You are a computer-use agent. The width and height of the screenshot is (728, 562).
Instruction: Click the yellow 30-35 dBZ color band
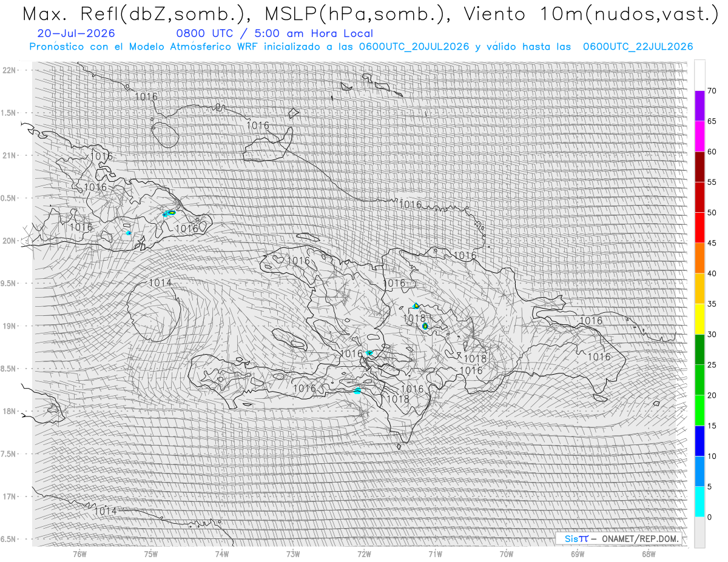point(699,319)
